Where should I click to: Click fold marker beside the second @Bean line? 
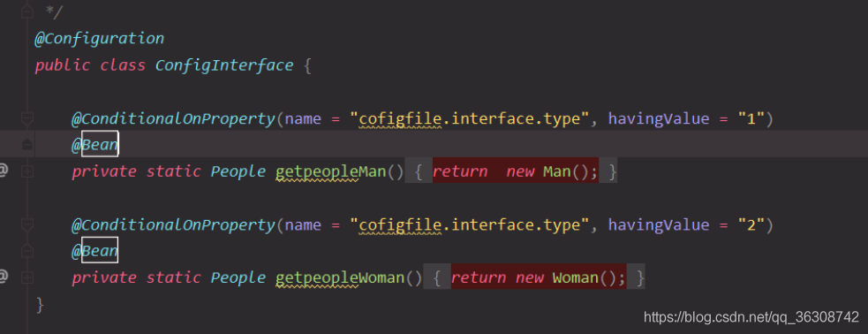26,252
